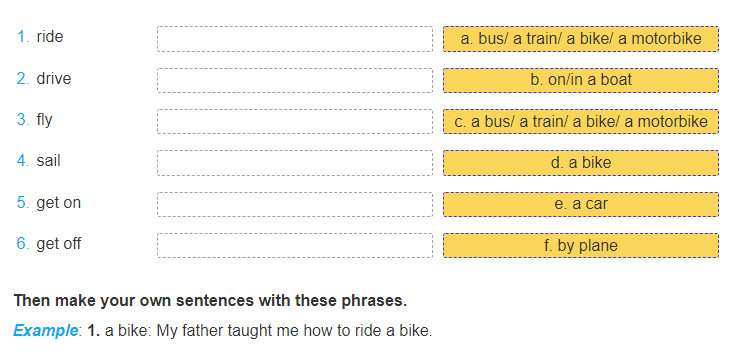Image resolution: width=731 pixels, height=364 pixels.
Task: Click the word 'drive' in item 2
Action: click(x=54, y=78)
